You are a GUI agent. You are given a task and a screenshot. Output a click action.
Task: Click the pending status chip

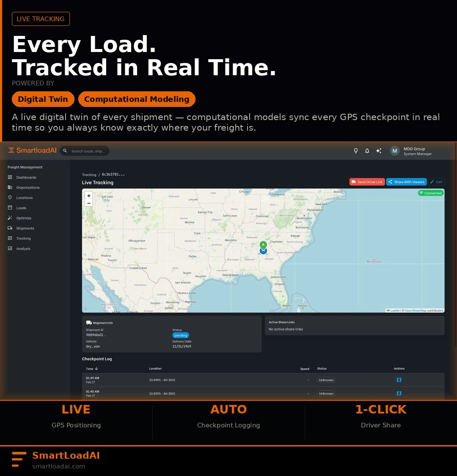(181, 336)
